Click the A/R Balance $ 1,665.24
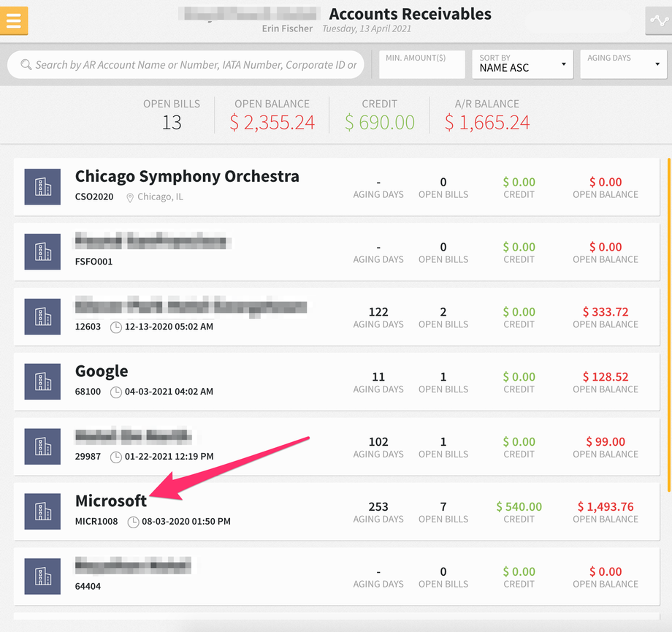This screenshot has height=632, width=672. (x=487, y=123)
